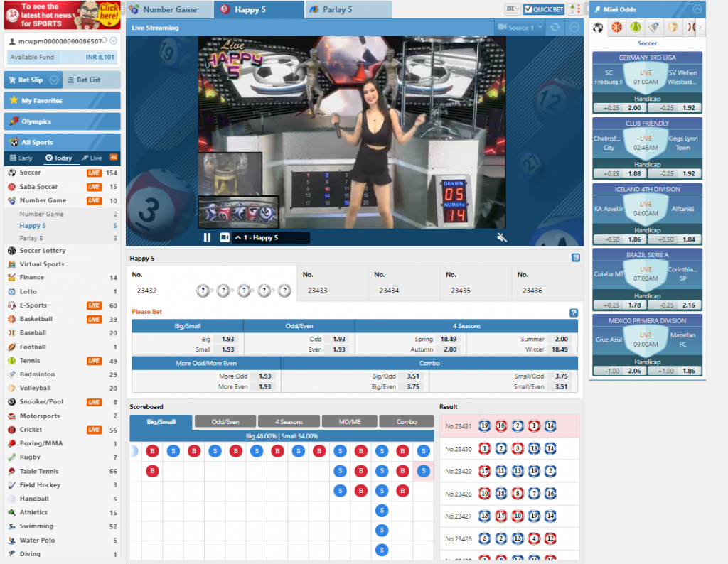Unmute the live stream audio

coord(502,237)
